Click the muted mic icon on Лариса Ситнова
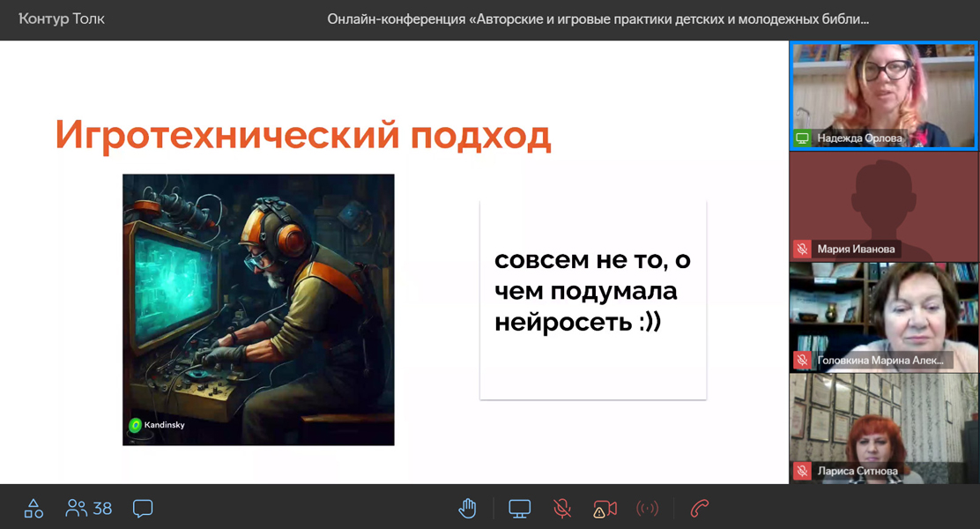The width and height of the screenshot is (980, 529). tap(802, 471)
